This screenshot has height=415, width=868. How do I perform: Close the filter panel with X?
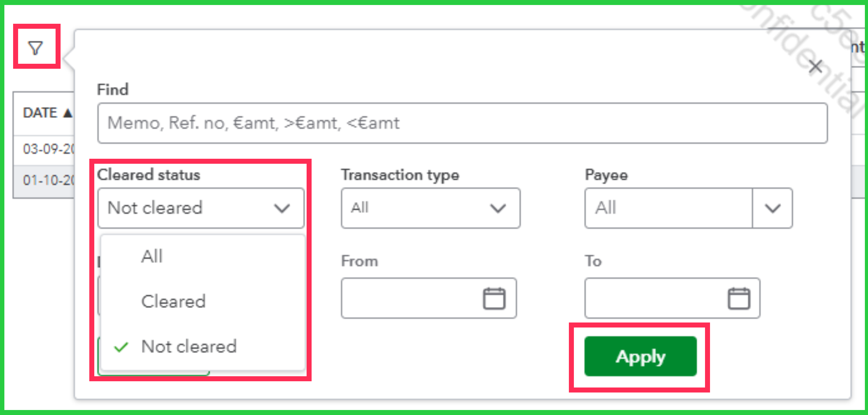click(x=815, y=67)
